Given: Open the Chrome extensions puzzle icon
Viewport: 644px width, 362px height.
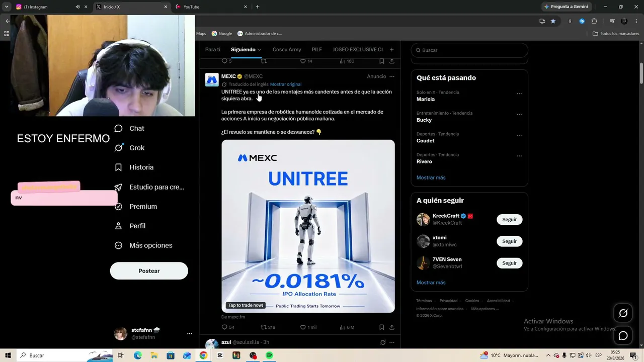Looking at the screenshot, I should pos(594,21).
